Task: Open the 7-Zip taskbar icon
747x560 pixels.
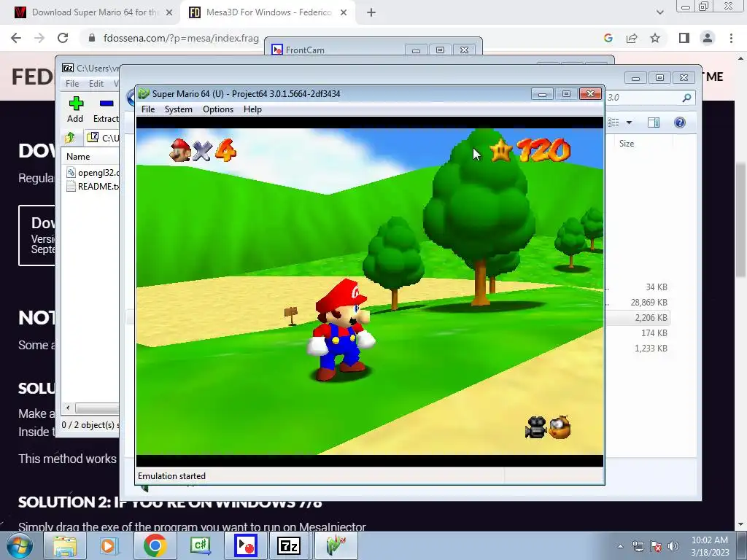Action: [289, 545]
